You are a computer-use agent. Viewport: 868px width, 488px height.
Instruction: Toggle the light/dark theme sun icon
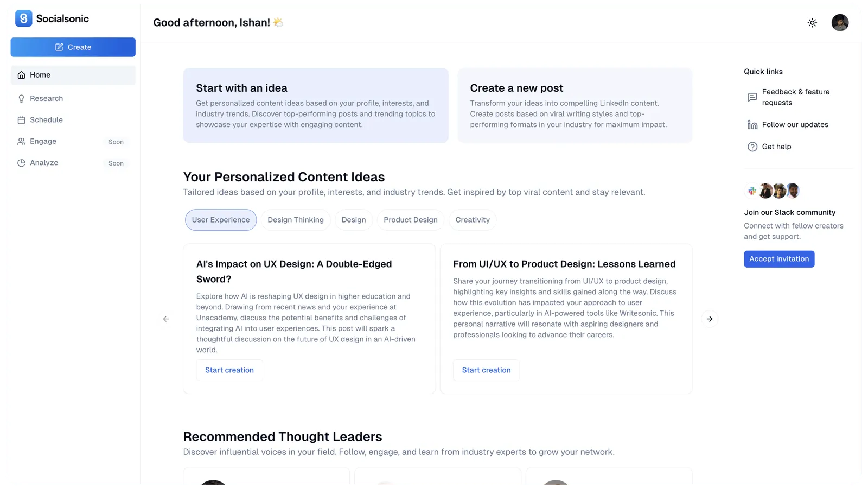812,23
